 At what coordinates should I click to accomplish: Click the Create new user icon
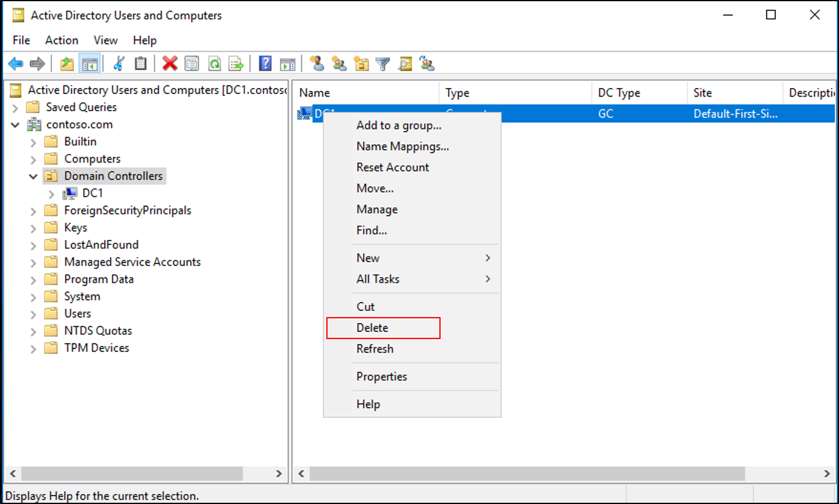(317, 64)
